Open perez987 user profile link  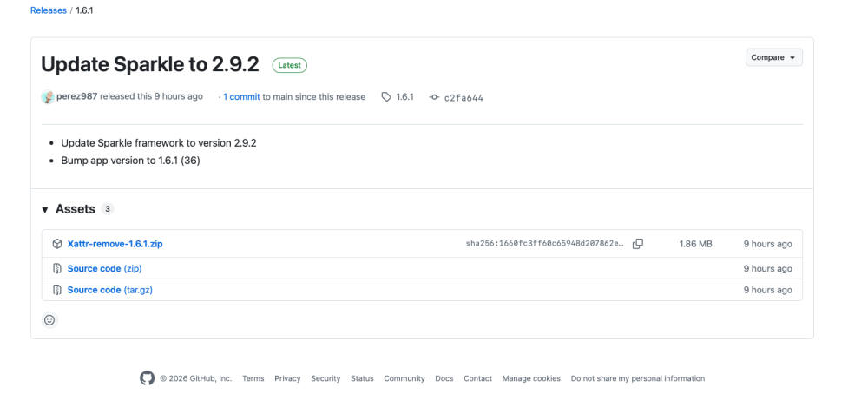77,96
